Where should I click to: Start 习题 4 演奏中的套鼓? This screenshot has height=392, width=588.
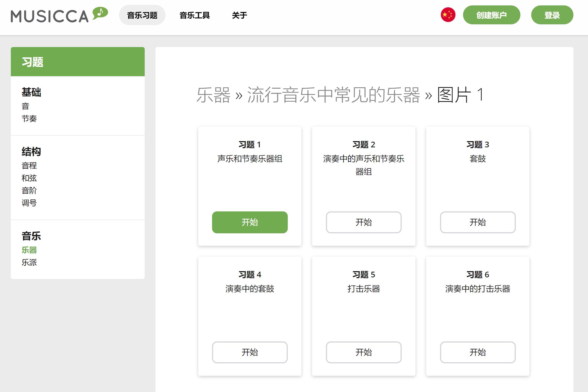pyautogui.click(x=249, y=352)
